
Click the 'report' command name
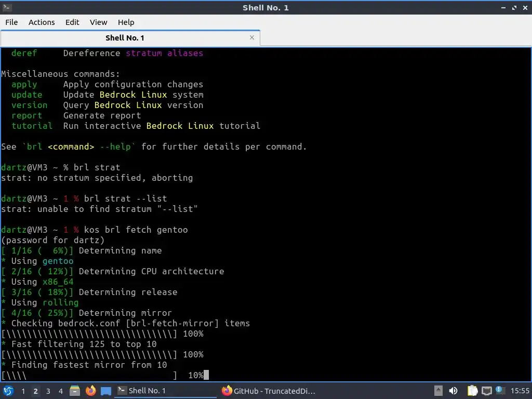click(27, 115)
